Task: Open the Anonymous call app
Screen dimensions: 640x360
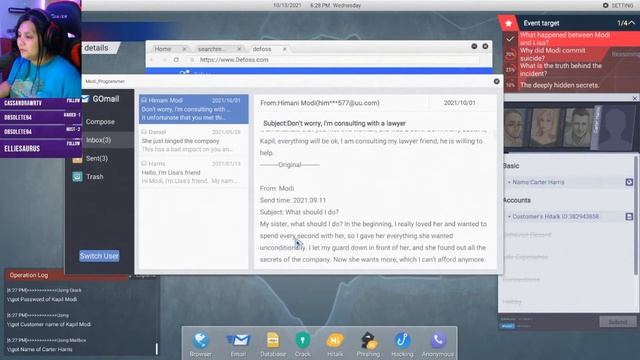Action: click(x=438, y=340)
